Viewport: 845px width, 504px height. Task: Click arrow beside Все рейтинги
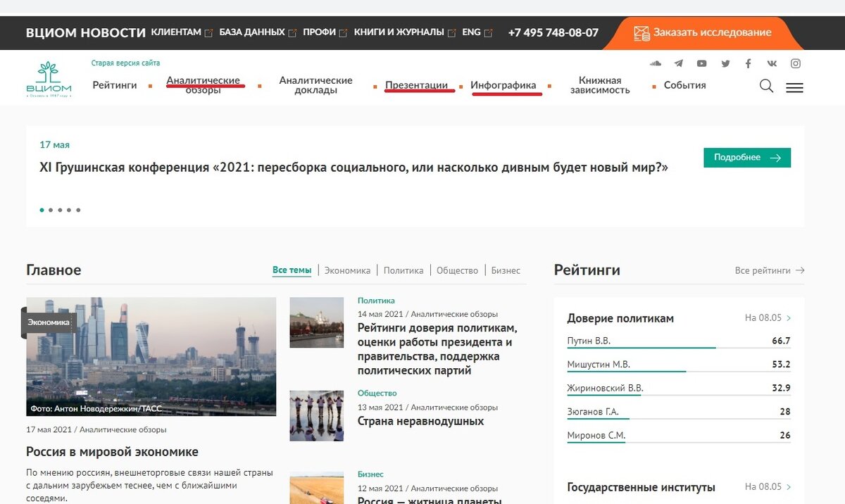point(799,270)
